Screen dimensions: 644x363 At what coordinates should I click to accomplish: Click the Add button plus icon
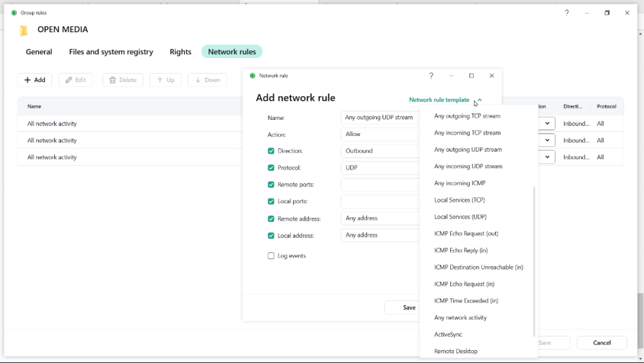(28, 80)
